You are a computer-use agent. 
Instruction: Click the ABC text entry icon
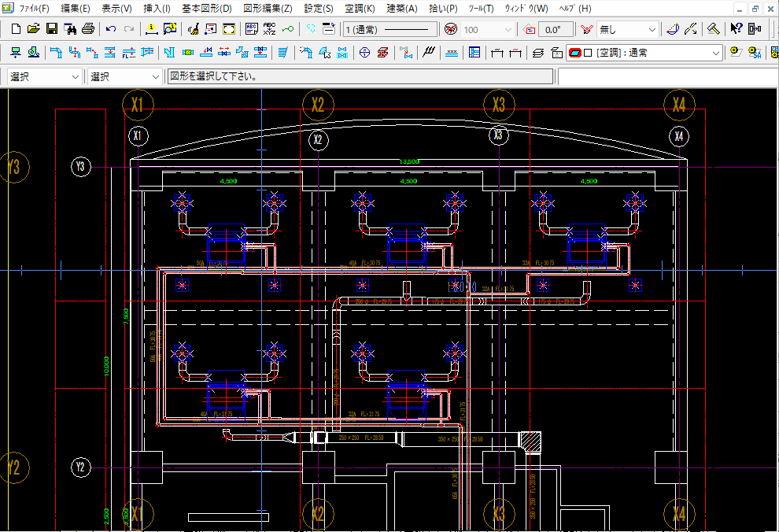point(252,29)
